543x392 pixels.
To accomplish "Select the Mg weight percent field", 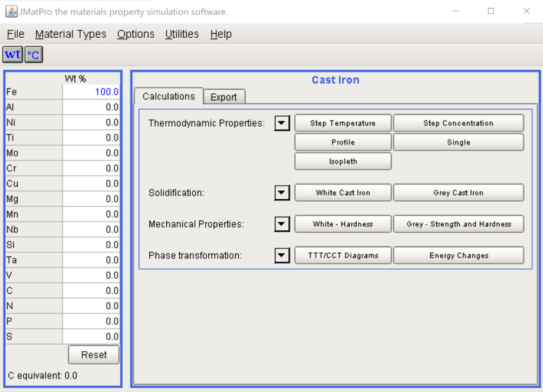I will 91,199.
